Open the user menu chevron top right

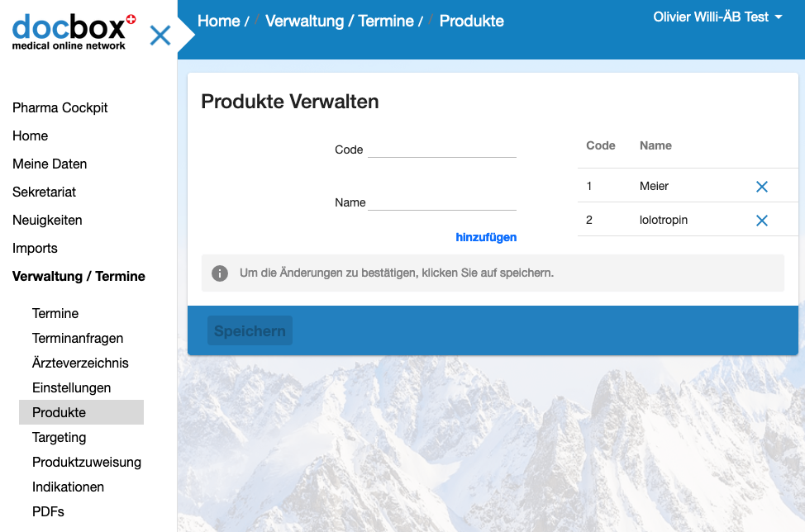(x=780, y=17)
